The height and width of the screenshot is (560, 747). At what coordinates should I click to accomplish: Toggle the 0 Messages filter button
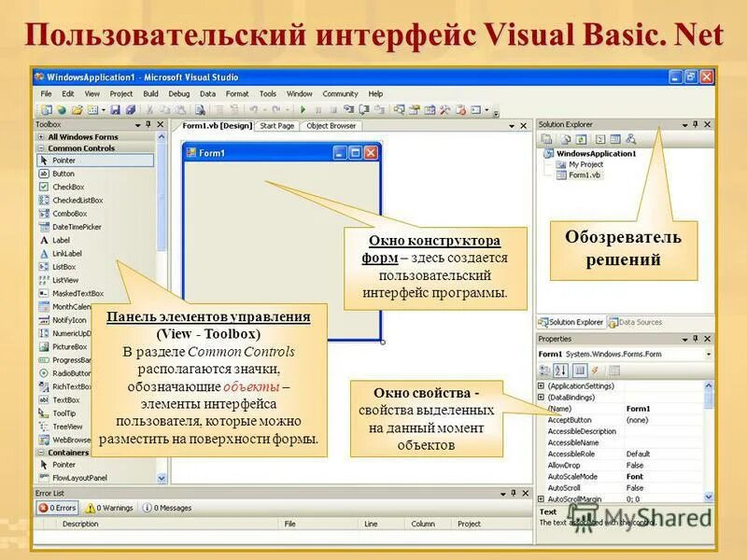(x=167, y=508)
